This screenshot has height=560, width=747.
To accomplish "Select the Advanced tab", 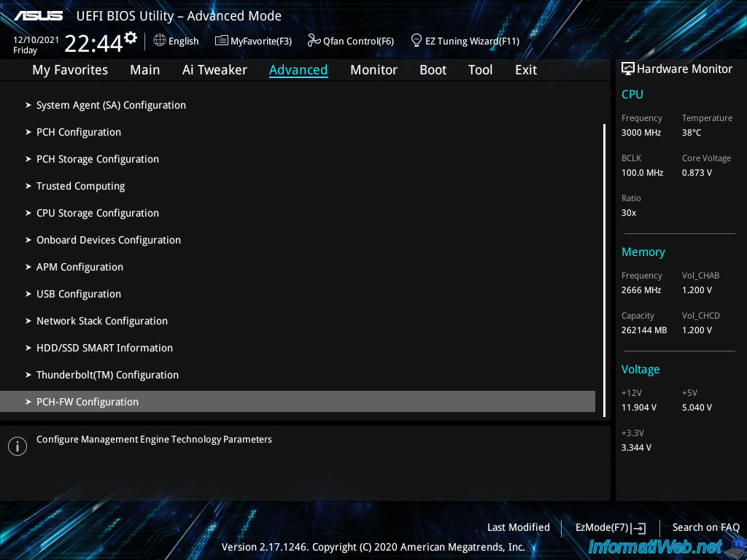I will click(x=298, y=70).
